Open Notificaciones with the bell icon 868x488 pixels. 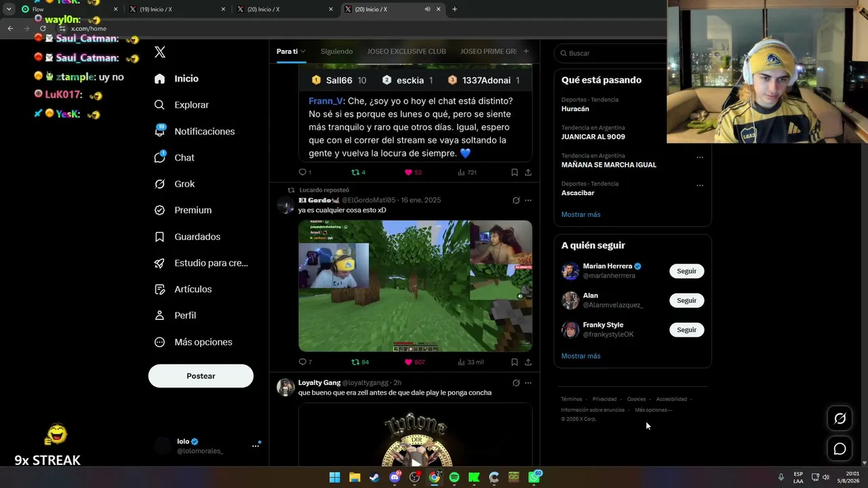194,131
